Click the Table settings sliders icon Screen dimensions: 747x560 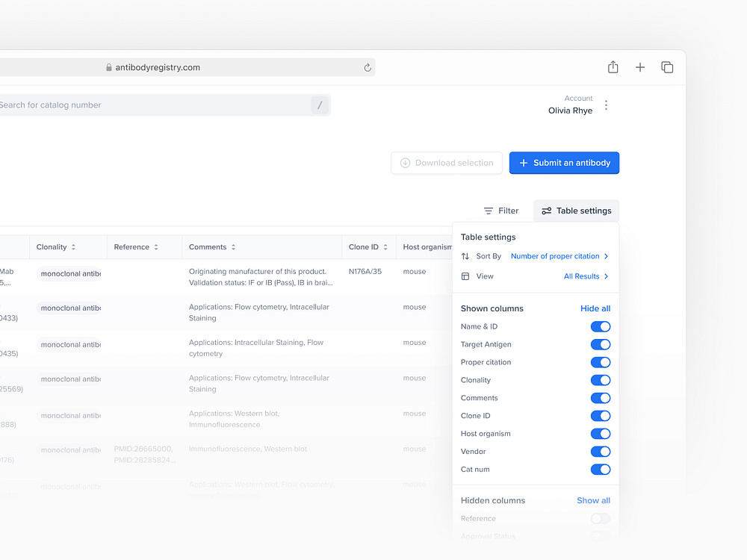[x=545, y=211]
